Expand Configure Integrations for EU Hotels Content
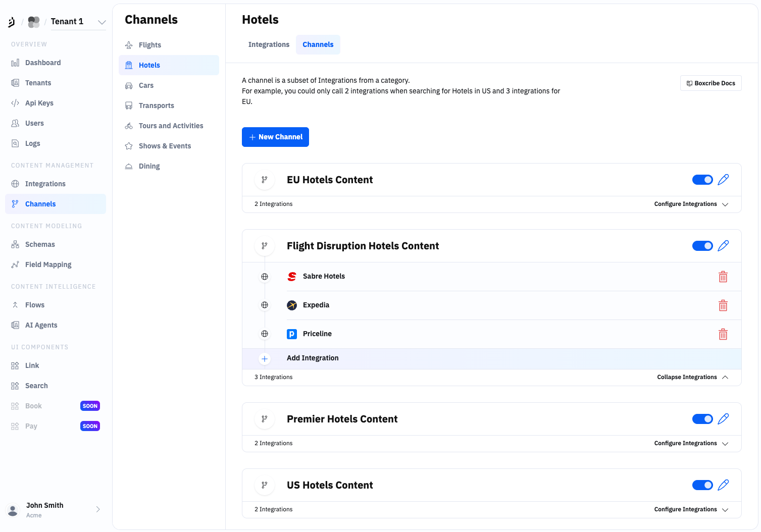 pyautogui.click(x=691, y=204)
